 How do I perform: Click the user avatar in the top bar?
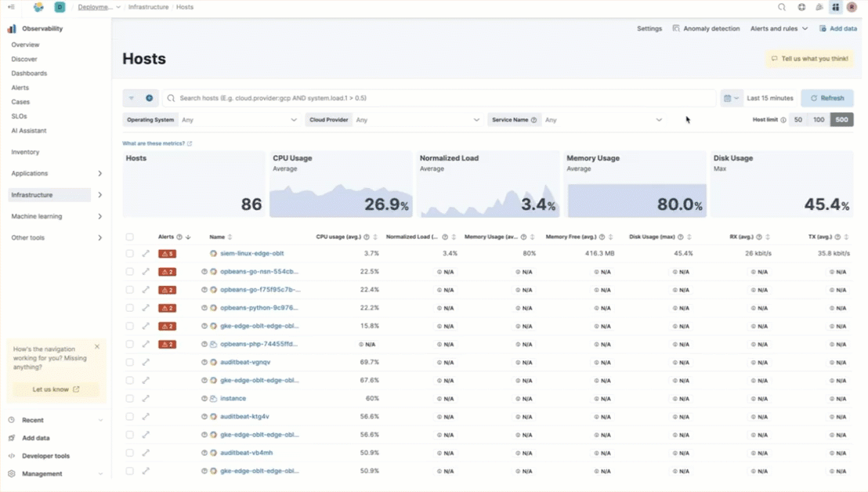point(852,7)
